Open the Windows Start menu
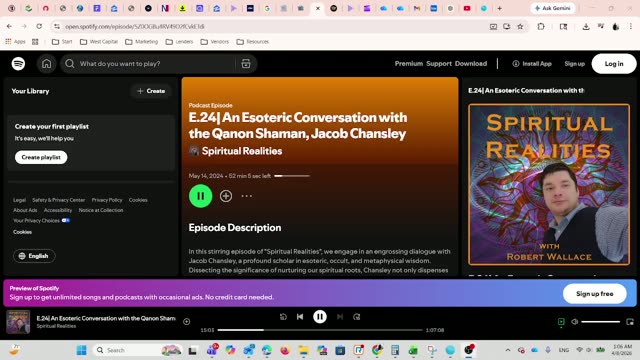The width and height of the screenshot is (640, 360). pos(82,350)
